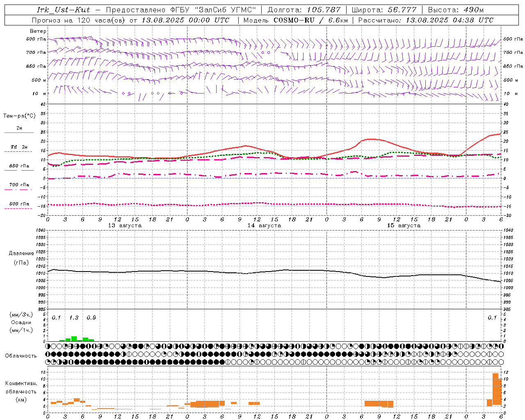525x420 pixels.
Task: Click the 'Тем-ра(°C)' temperature axis label
Action: pyautogui.click(x=19, y=116)
